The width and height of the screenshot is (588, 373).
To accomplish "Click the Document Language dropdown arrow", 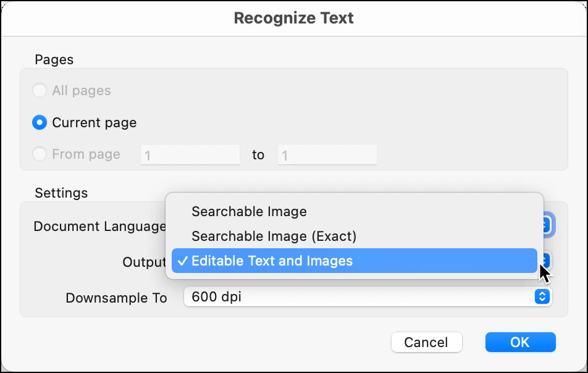I will (547, 225).
